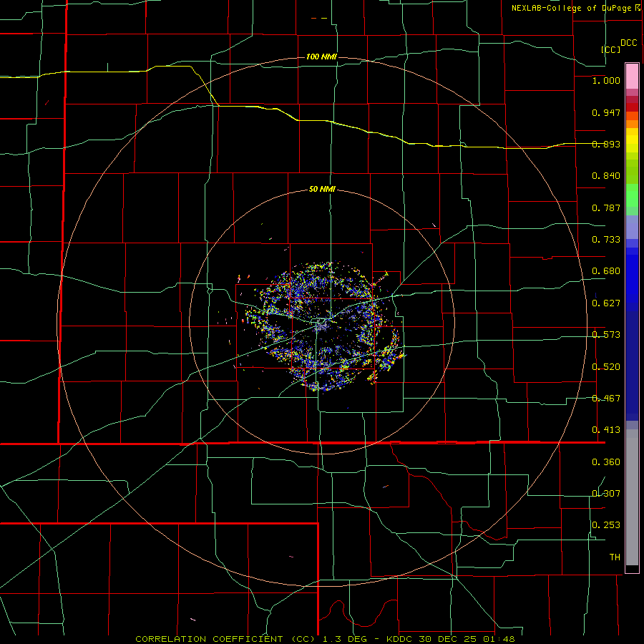Click the 0.733 scale value
The width and height of the screenshot is (644, 644).
click(x=606, y=240)
